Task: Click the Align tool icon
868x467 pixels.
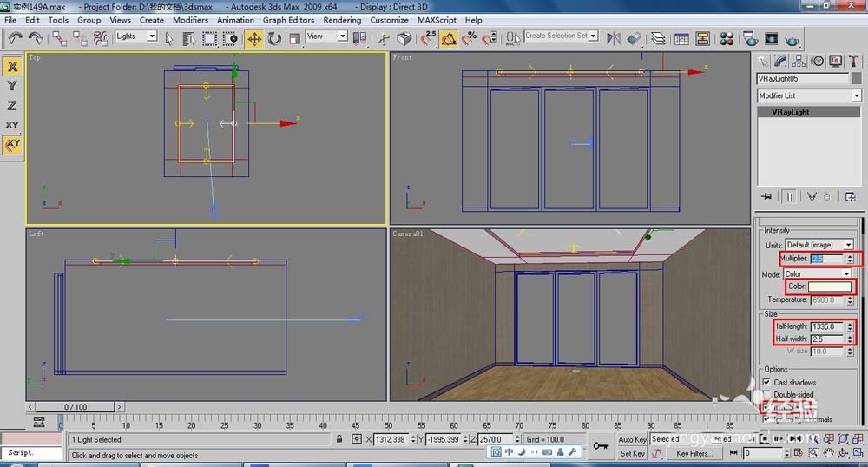Action: [x=634, y=39]
